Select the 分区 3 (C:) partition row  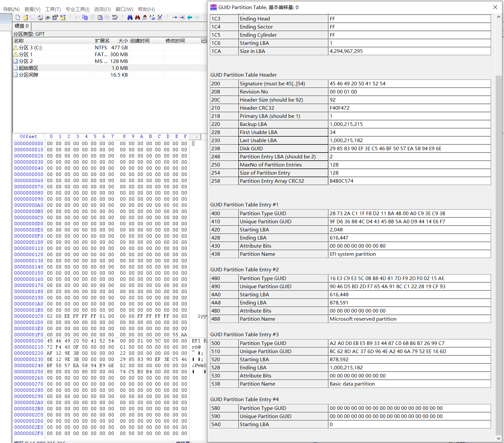110,48
